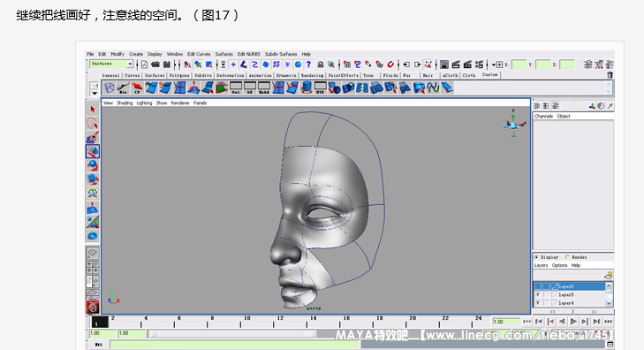Click the shelf trash can icon

pos(610,75)
